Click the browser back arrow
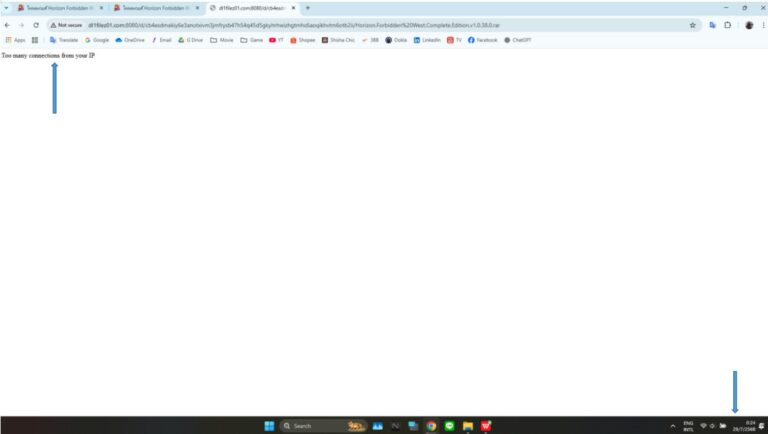768x434 pixels. pyautogui.click(x=8, y=25)
